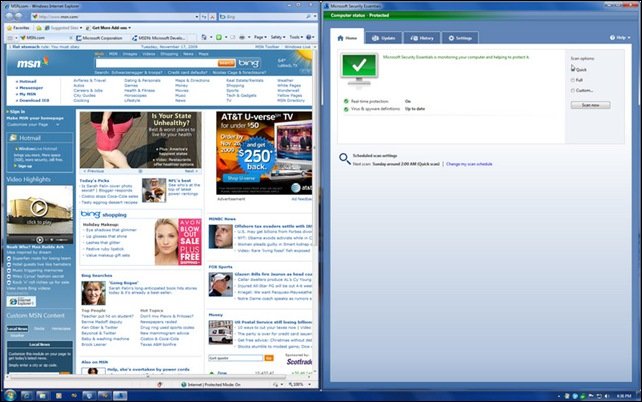Open the Is Your State Unhealthy story
Viewport: 642px width, 402px height.
140,140
